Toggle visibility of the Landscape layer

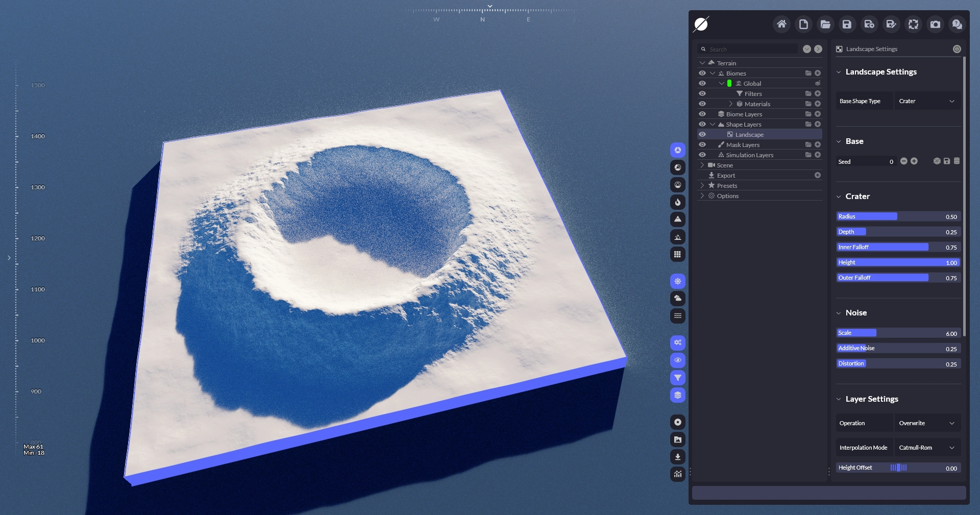[x=702, y=135]
